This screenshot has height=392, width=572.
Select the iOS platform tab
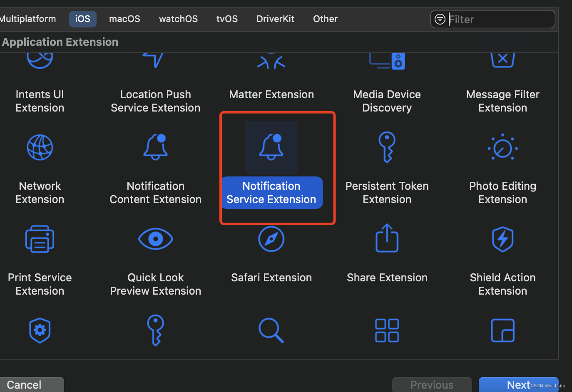83,19
